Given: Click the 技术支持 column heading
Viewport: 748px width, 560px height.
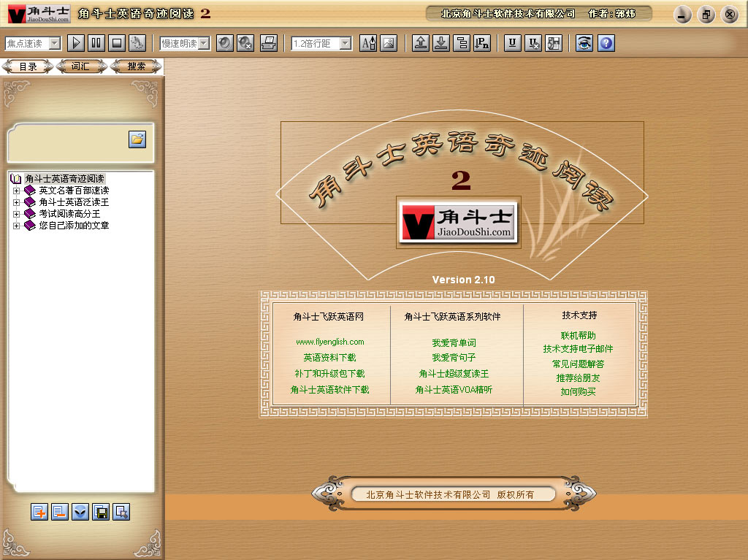Looking at the screenshot, I should [x=579, y=315].
